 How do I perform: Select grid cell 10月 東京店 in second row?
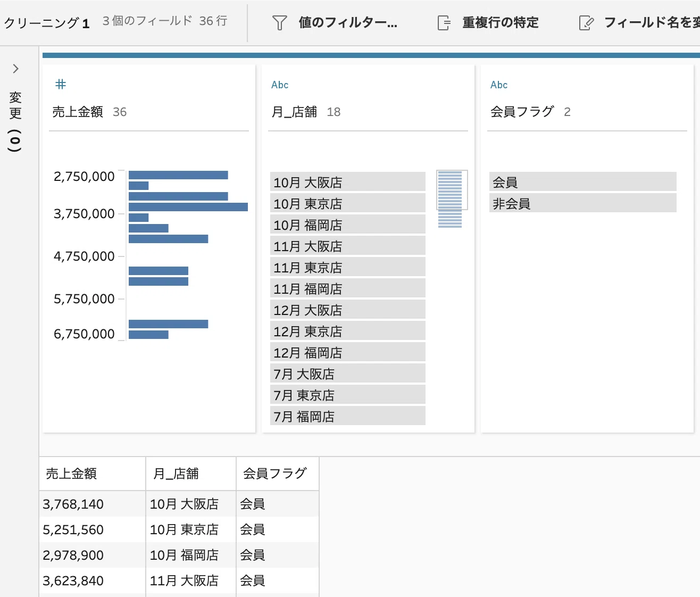tap(191, 529)
